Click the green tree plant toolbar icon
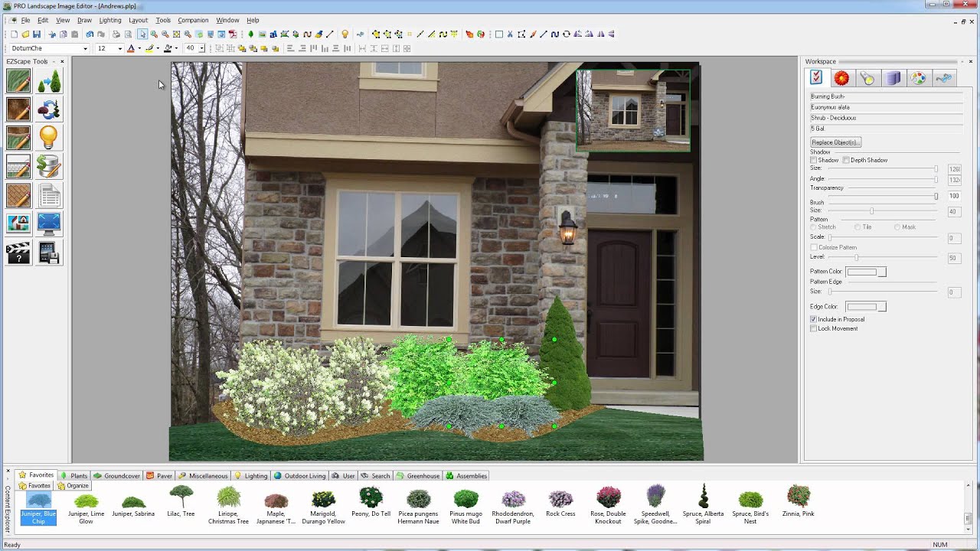 point(251,34)
